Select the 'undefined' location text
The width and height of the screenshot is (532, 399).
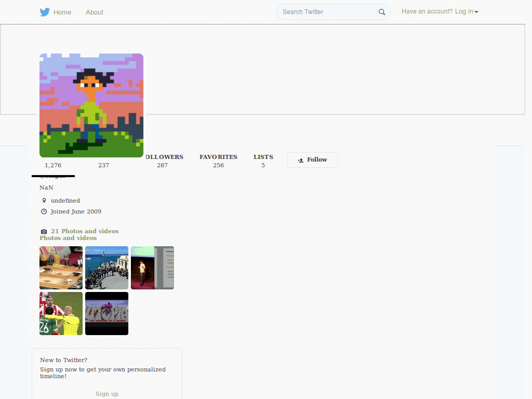pos(65,201)
